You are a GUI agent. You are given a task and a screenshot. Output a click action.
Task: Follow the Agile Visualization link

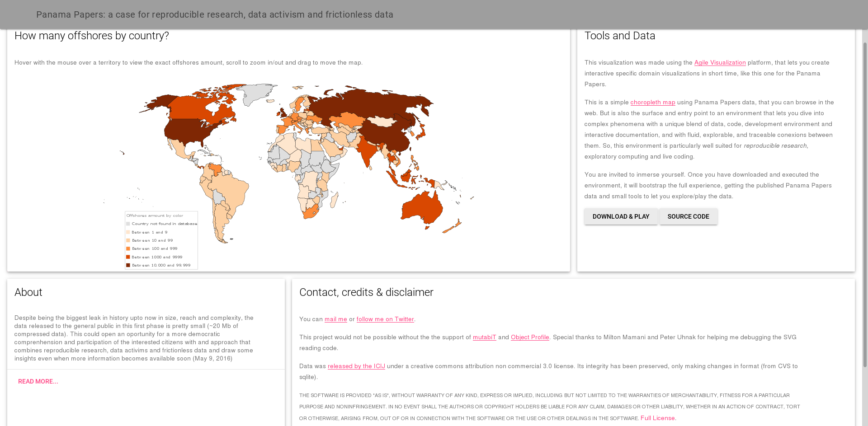(x=720, y=63)
